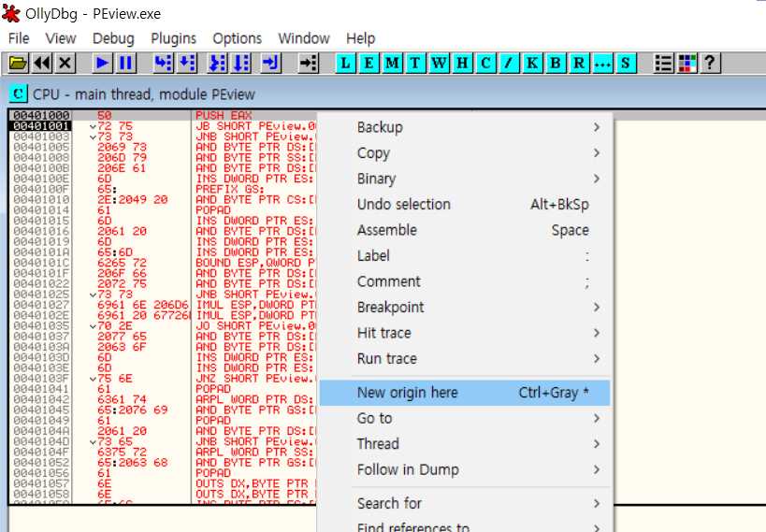Show Breakpoints with B button
766x532 pixels.
556,63
